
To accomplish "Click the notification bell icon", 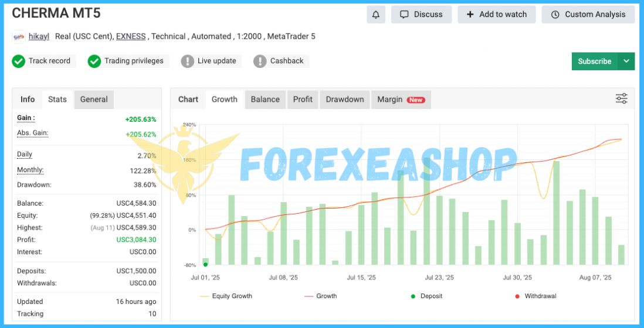I will tap(376, 15).
